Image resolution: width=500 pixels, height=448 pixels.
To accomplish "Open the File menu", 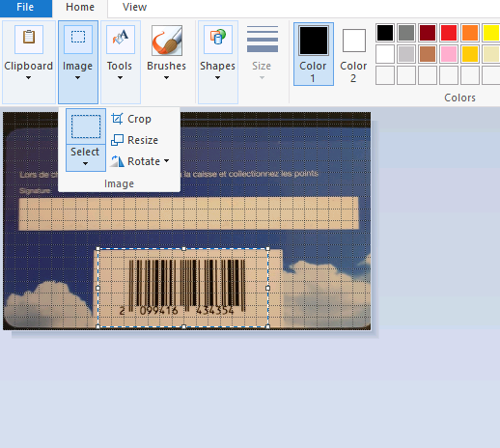I will 25,8.
